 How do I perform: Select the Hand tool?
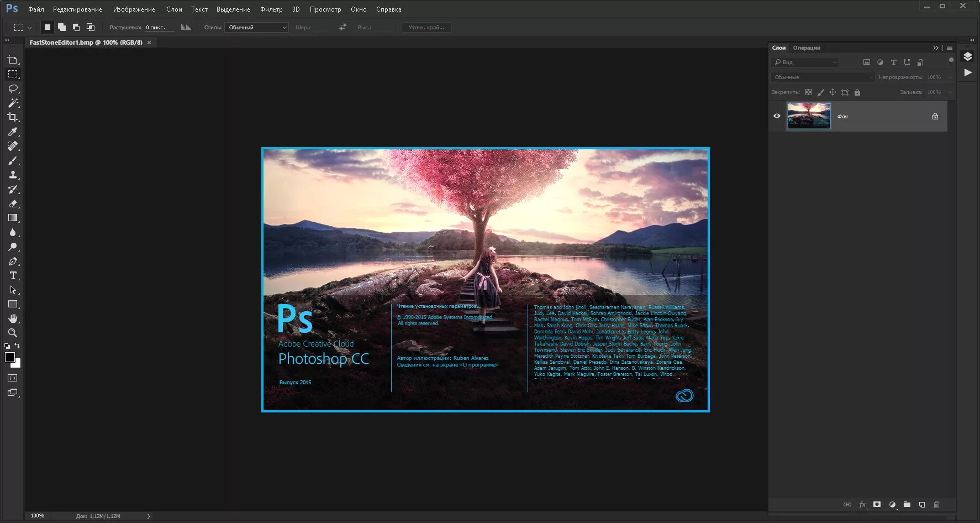click(13, 318)
